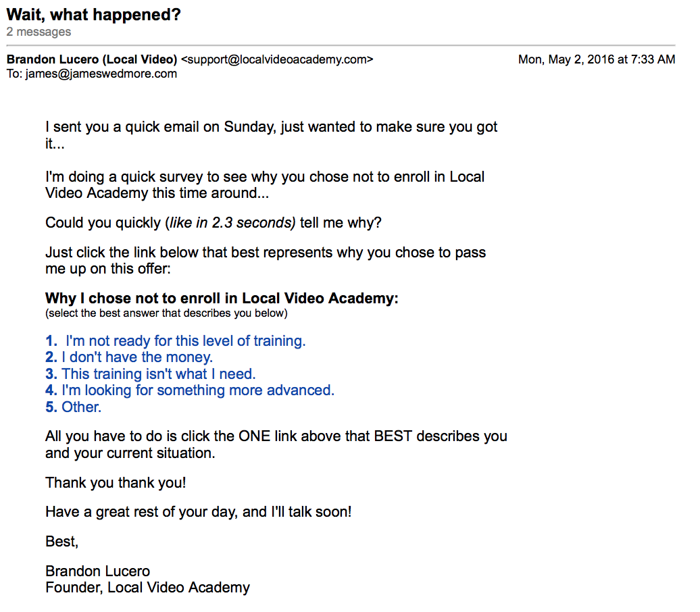Click the support@localvideoacademy.com sender address

(x=277, y=59)
